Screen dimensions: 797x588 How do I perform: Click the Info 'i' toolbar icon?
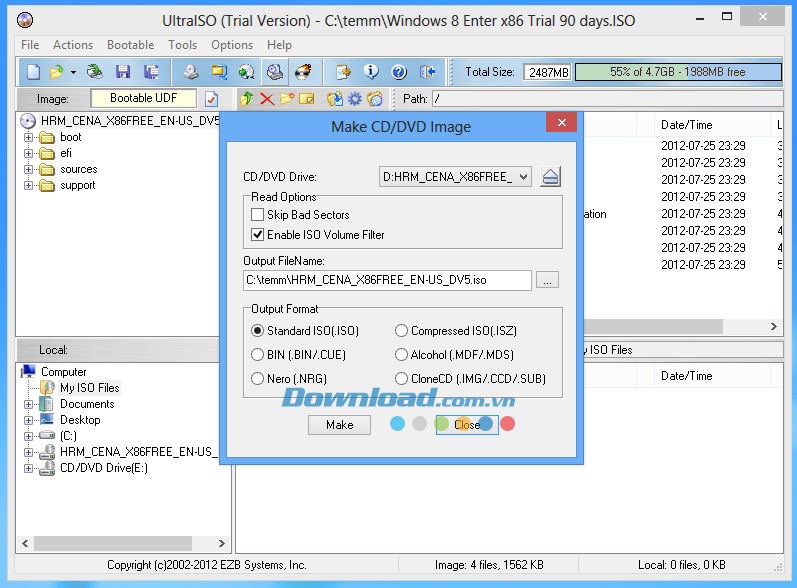click(371, 72)
